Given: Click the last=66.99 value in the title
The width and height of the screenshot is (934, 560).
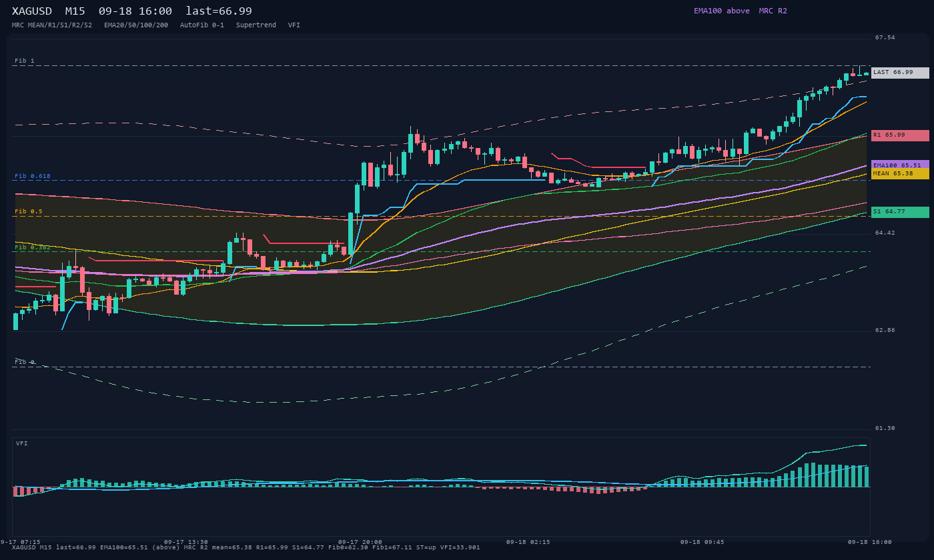Looking at the screenshot, I should pos(219,11).
